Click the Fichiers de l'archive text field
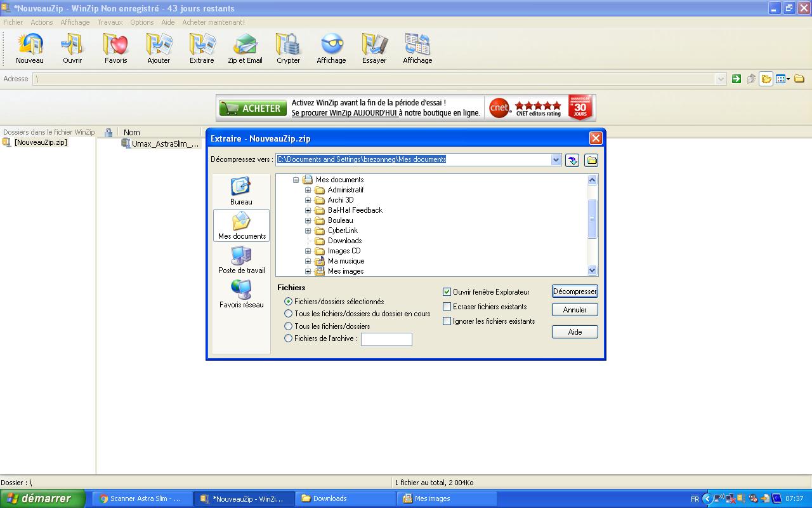The image size is (812, 508). [386, 339]
